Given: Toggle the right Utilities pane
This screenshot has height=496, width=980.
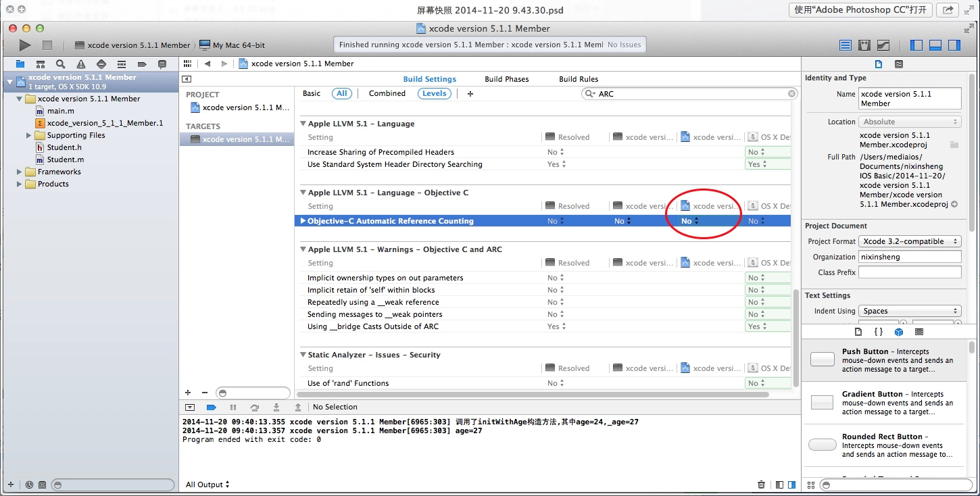Looking at the screenshot, I should (x=954, y=45).
